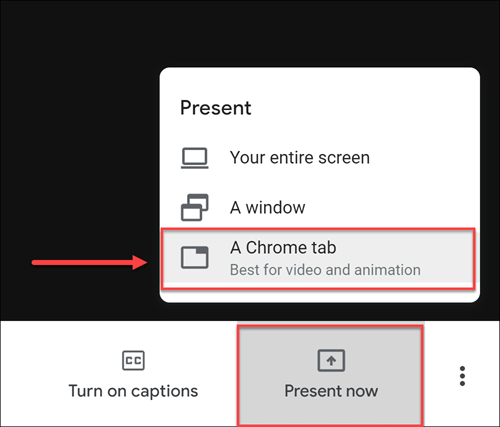Click the "Present now" text label
Screen dimensions: 500x427
(x=331, y=391)
